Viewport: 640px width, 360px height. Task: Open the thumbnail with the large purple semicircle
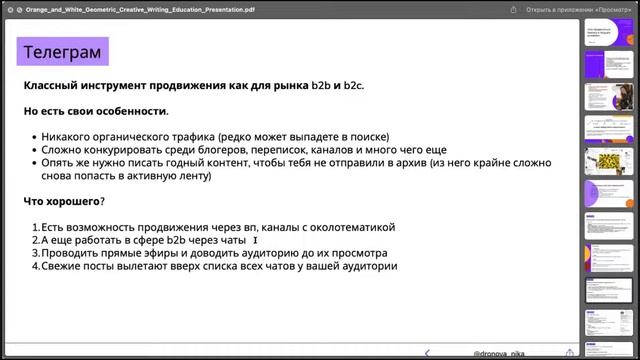(609, 194)
